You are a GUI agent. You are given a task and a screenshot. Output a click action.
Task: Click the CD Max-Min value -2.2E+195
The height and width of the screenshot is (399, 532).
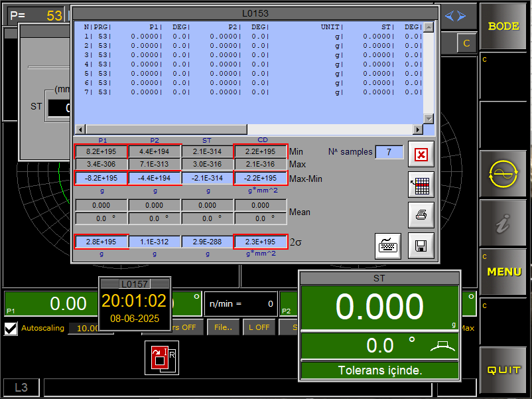pos(261,178)
